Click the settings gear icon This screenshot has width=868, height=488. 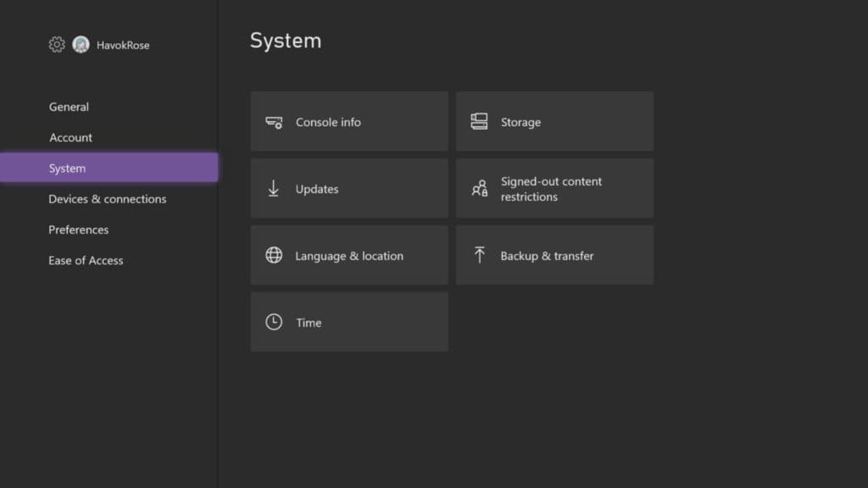pos(56,45)
